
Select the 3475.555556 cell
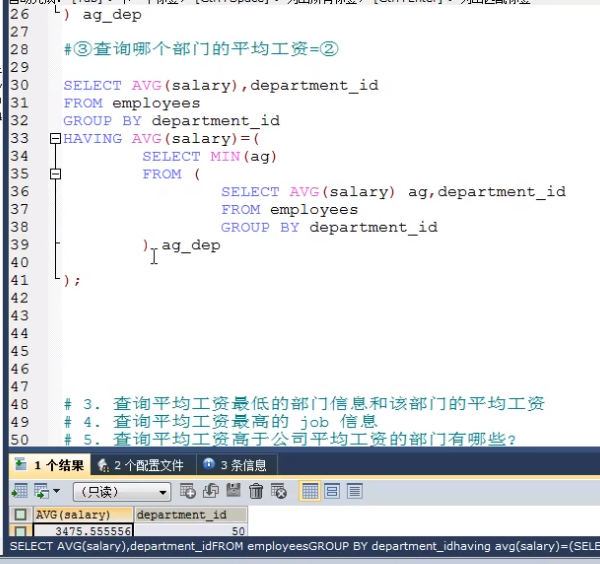point(83,531)
